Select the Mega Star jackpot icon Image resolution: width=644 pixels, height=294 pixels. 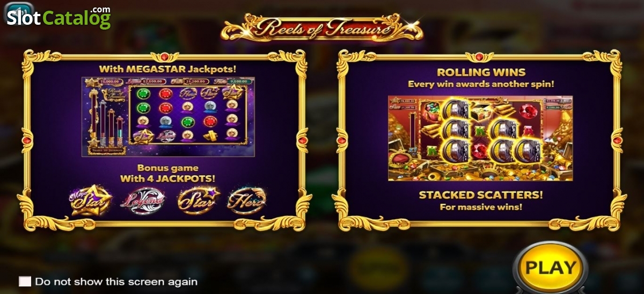(91, 200)
